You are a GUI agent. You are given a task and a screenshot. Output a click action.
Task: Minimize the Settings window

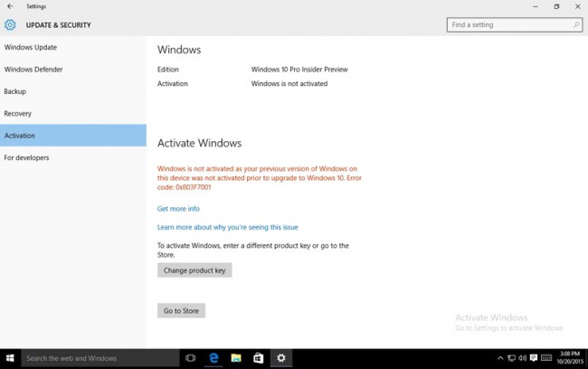coord(536,6)
